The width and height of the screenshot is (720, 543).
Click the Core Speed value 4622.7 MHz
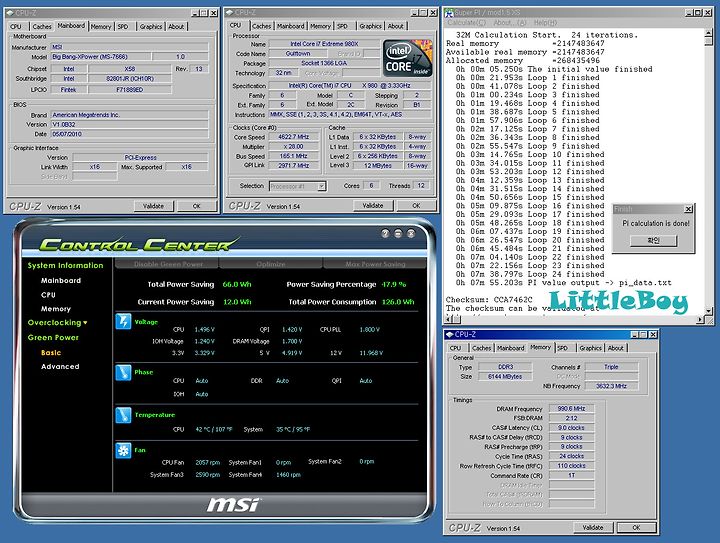[x=293, y=137]
